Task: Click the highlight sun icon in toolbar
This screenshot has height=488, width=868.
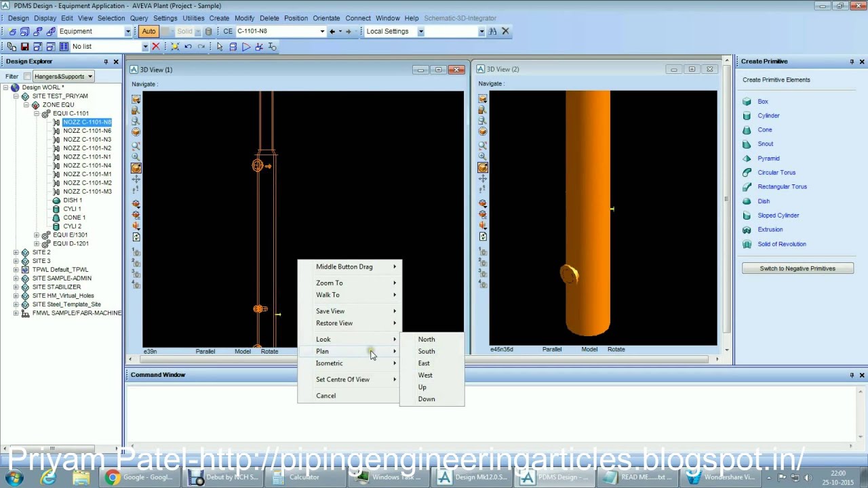Action: coord(175,47)
